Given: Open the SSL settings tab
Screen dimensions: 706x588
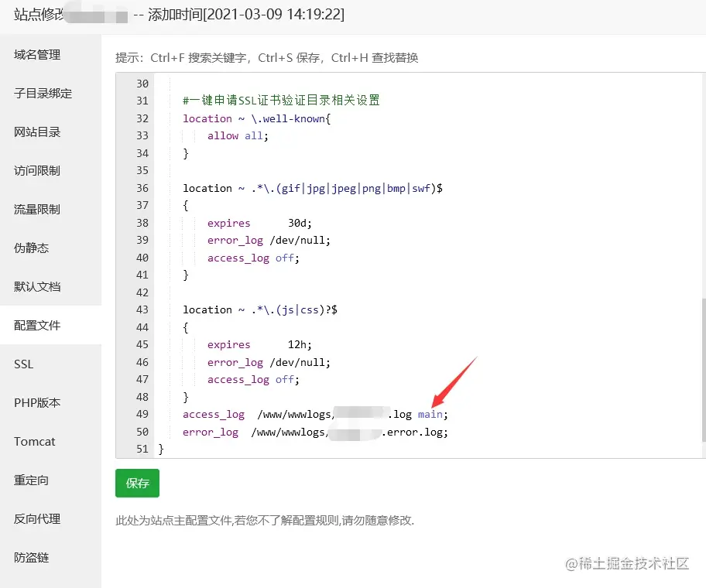Looking at the screenshot, I should click(x=24, y=364).
